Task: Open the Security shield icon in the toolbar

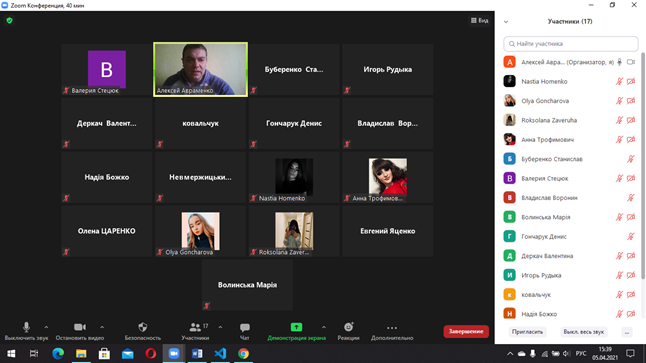Action: (x=143, y=327)
